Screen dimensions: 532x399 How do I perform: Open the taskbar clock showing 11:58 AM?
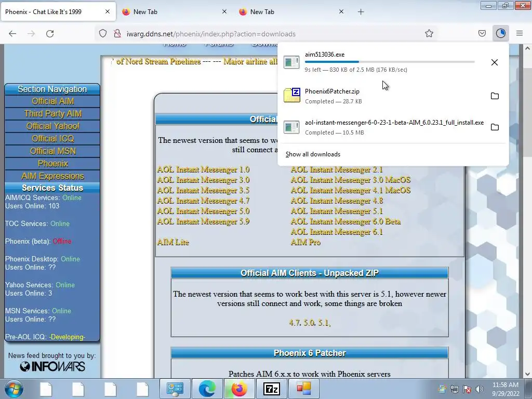point(505,389)
